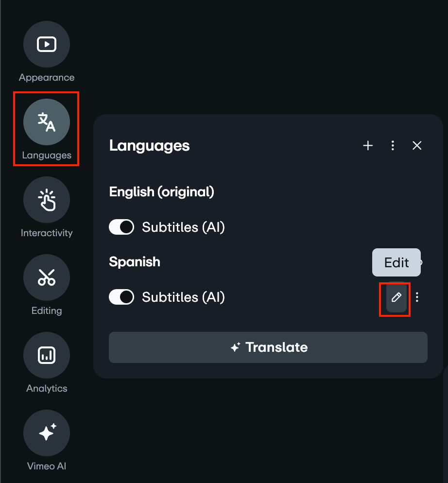448x483 pixels.
Task: Open the Analytics panel
Action: 47,355
